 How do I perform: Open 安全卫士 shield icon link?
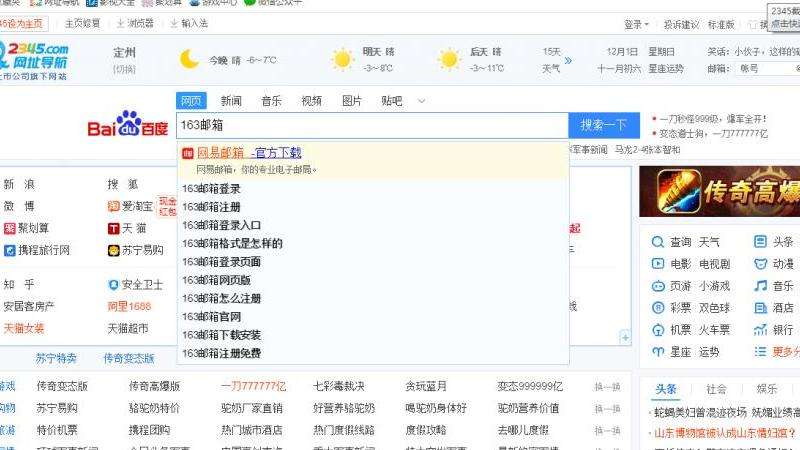[x=113, y=285]
